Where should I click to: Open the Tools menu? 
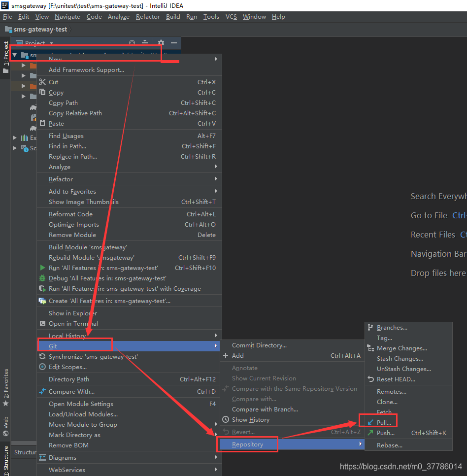(211, 17)
